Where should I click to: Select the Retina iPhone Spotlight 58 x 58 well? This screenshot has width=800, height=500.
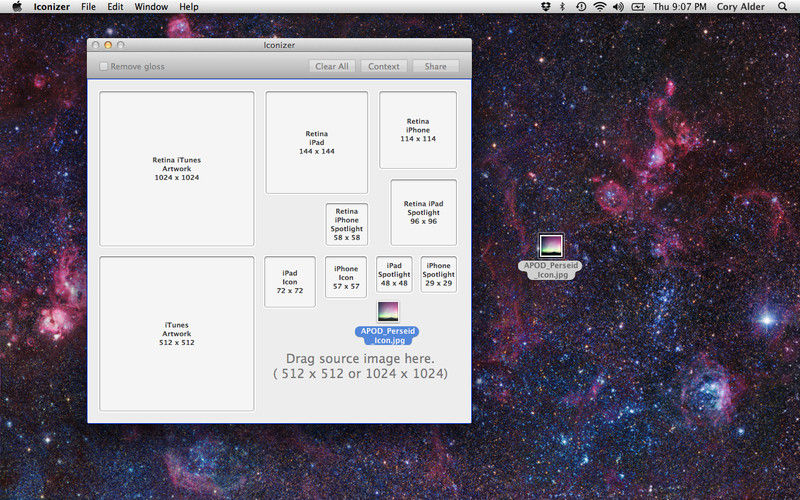346,224
